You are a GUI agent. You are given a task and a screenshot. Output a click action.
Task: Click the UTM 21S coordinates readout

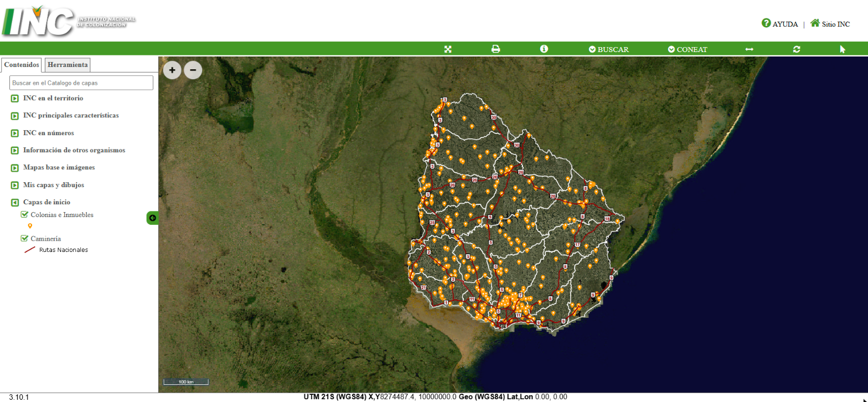380,397
